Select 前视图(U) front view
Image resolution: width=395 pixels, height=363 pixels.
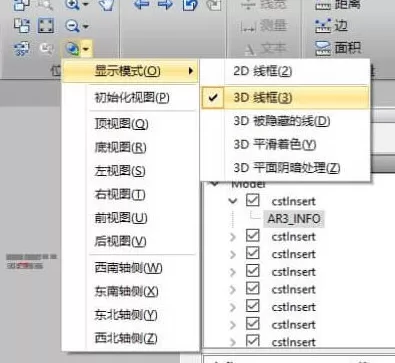coord(121,218)
